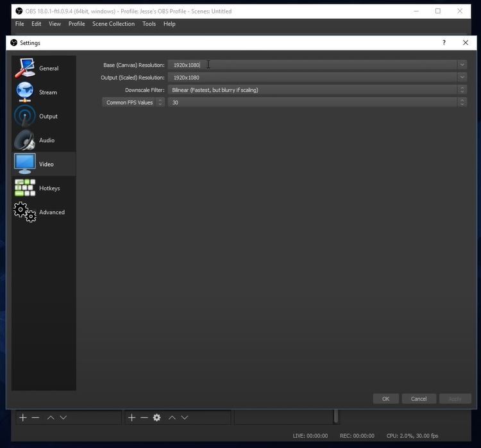
Task: Open the Scene Collection menu
Action: pyautogui.click(x=114, y=24)
